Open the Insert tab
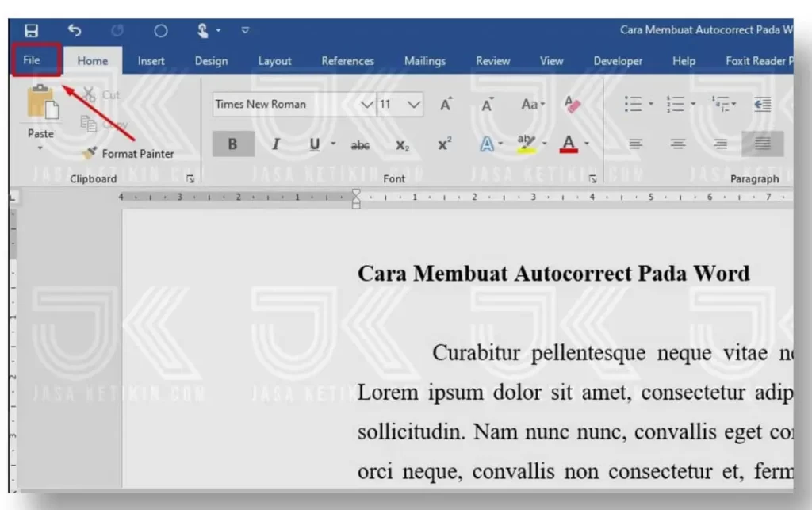 [x=151, y=61]
